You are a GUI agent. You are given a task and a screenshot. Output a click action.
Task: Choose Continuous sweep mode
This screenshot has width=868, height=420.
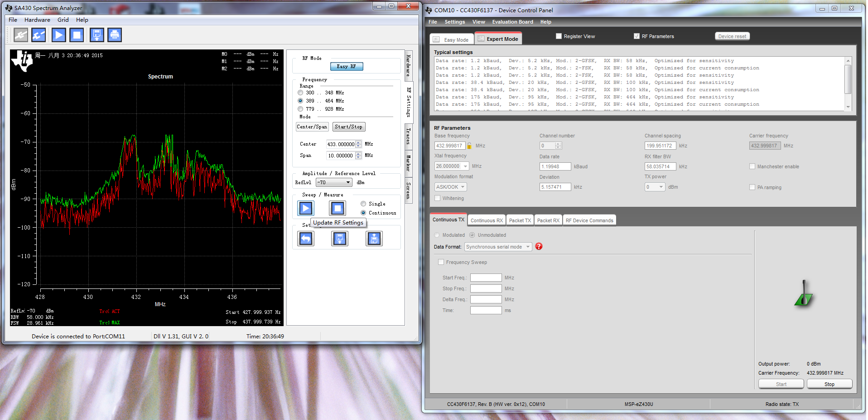click(x=363, y=213)
